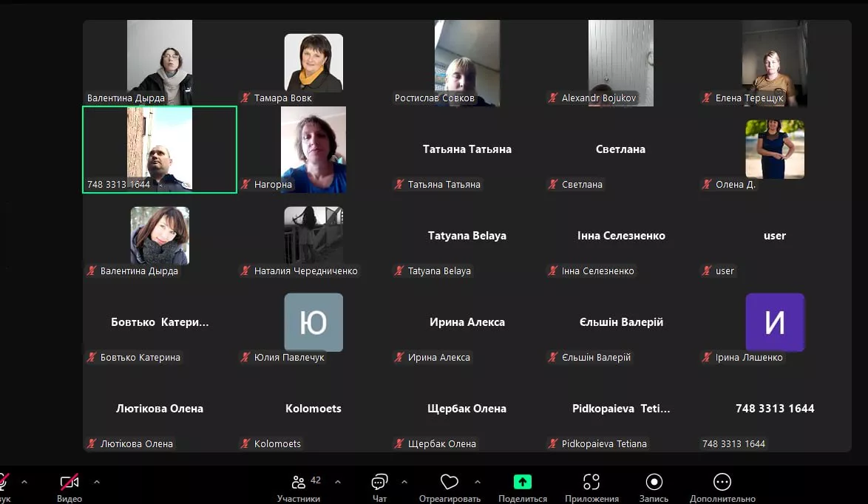Click the Ростислав Совков participant tile

pyautogui.click(x=467, y=64)
